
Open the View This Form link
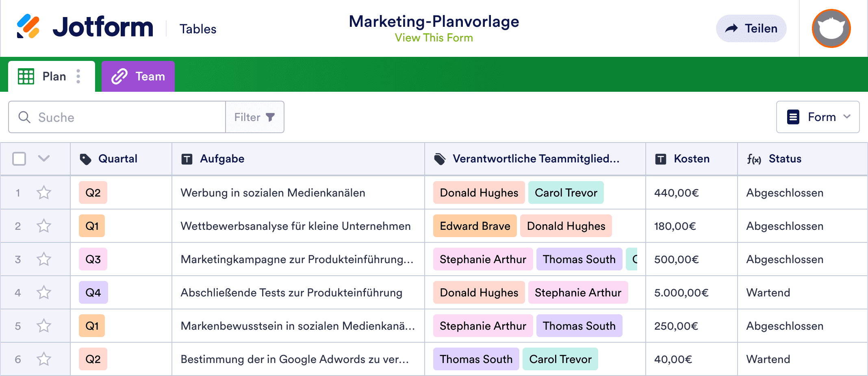(x=434, y=38)
